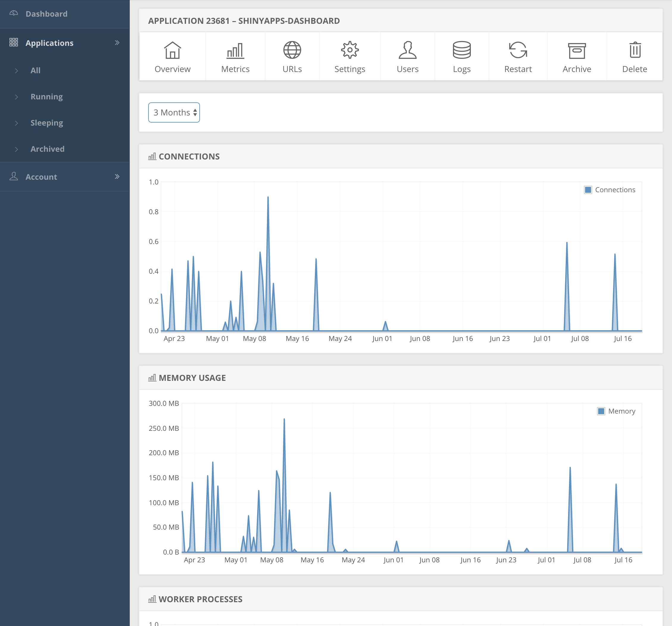This screenshot has height=626, width=672.
Task: Select Applications in the sidebar
Action: pos(49,43)
